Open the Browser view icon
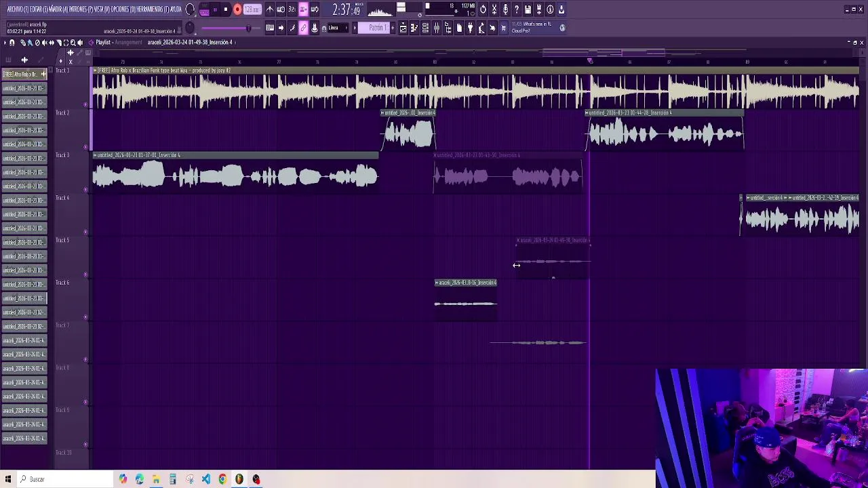 click(x=448, y=28)
